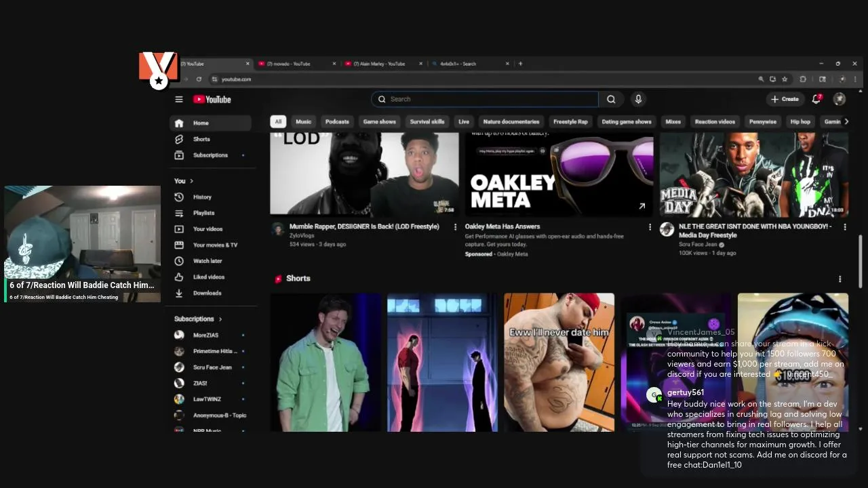
Task: Switch to the movedo - YouTube tab
Action: (297, 64)
